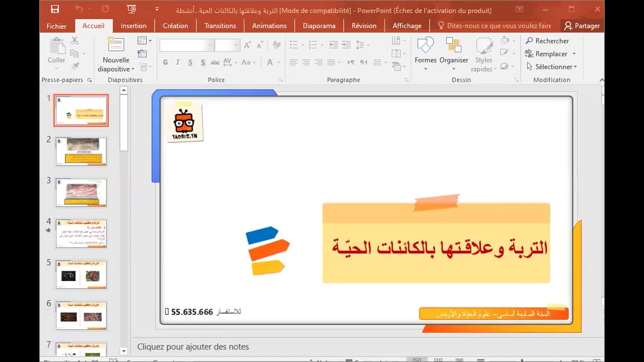Click the Nouvelle diapositive icon
The image size is (644, 362).
point(116,45)
